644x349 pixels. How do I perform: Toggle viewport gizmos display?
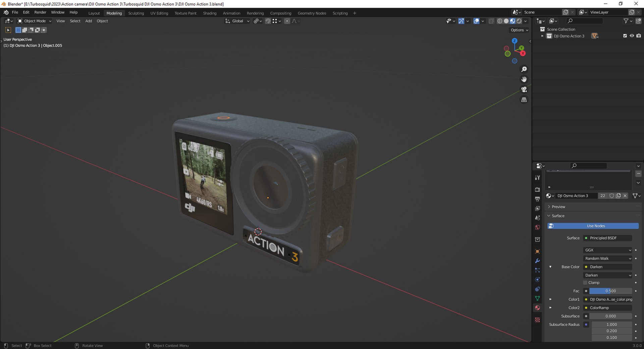tap(461, 21)
